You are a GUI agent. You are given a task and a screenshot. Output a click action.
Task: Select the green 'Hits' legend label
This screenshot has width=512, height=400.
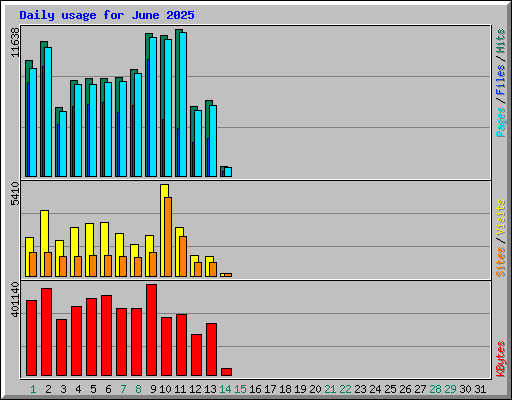click(x=501, y=41)
